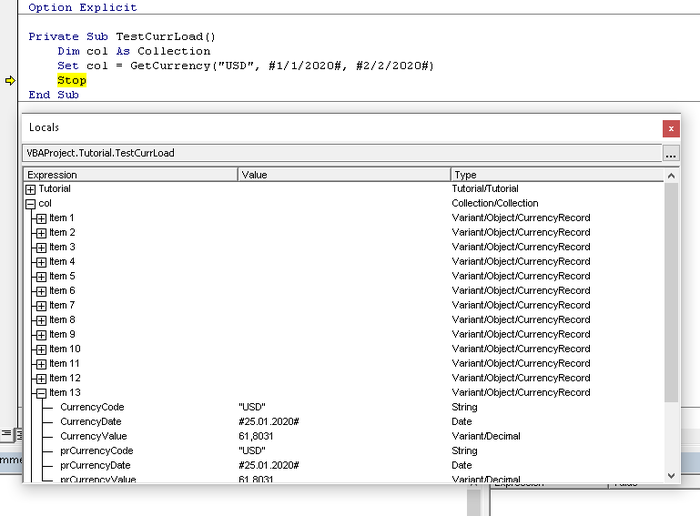The width and height of the screenshot is (700, 516).
Task: Click the Type column header
Action: click(x=555, y=174)
